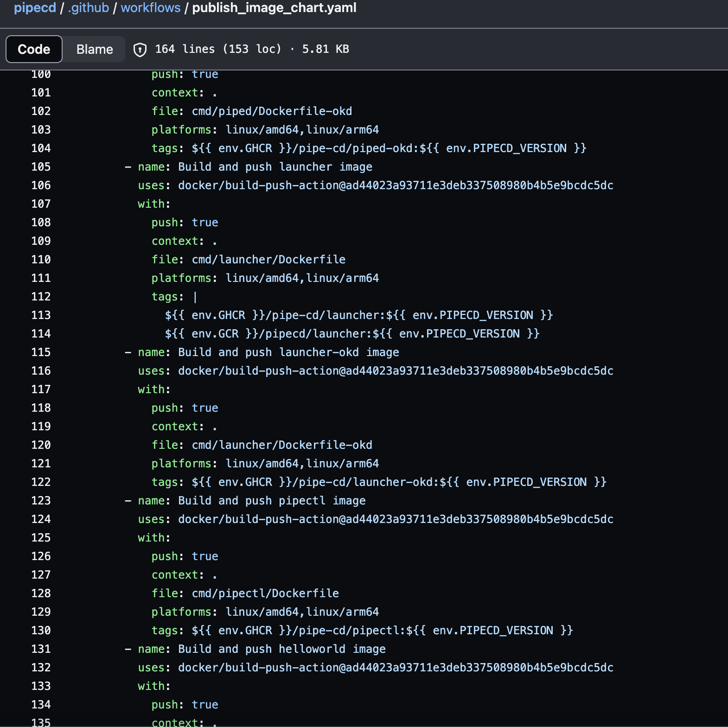728x727 pixels.
Task: Select line number 112
Action: point(41,297)
